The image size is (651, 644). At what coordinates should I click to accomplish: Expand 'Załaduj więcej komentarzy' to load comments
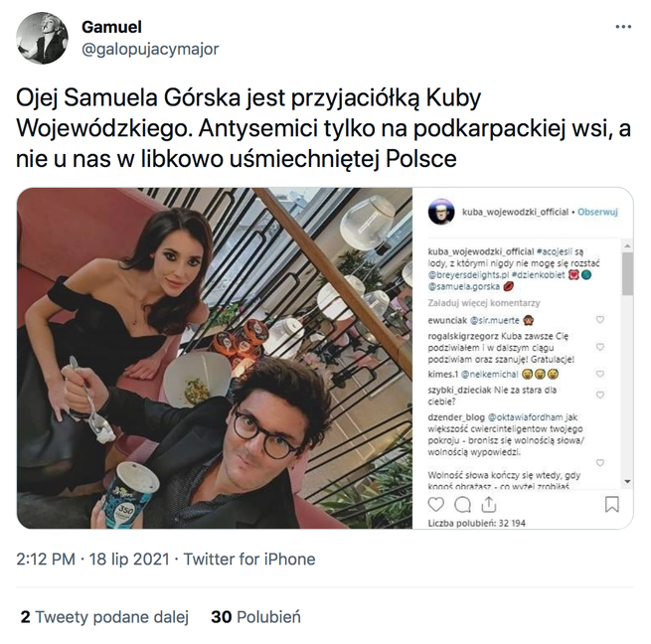pos(484,303)
